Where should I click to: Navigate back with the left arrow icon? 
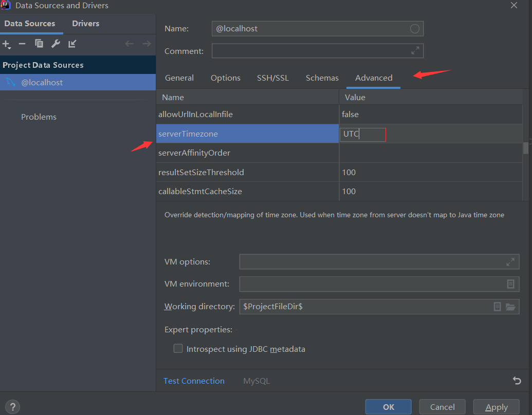130,44
